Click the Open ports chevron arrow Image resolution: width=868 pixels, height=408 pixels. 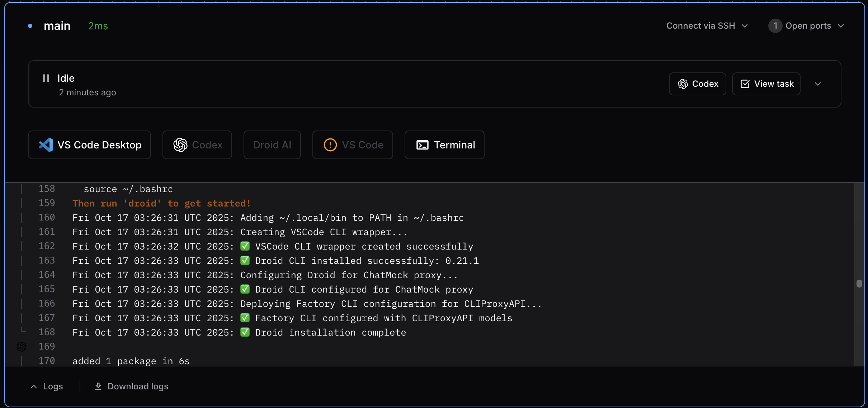(x=841, y=26)
